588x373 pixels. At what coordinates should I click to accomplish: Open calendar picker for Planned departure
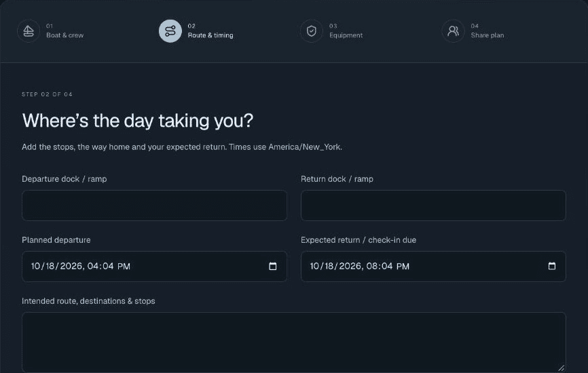(x=273, y=267)
